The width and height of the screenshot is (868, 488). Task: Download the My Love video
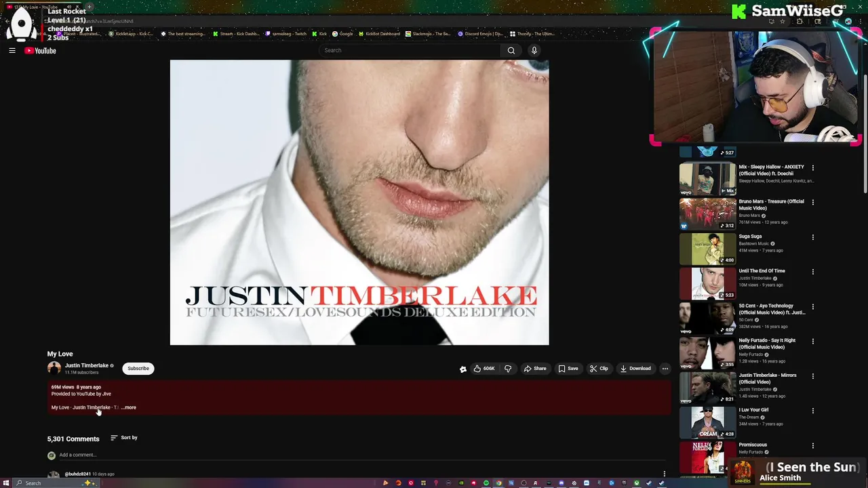pos(635,369)
